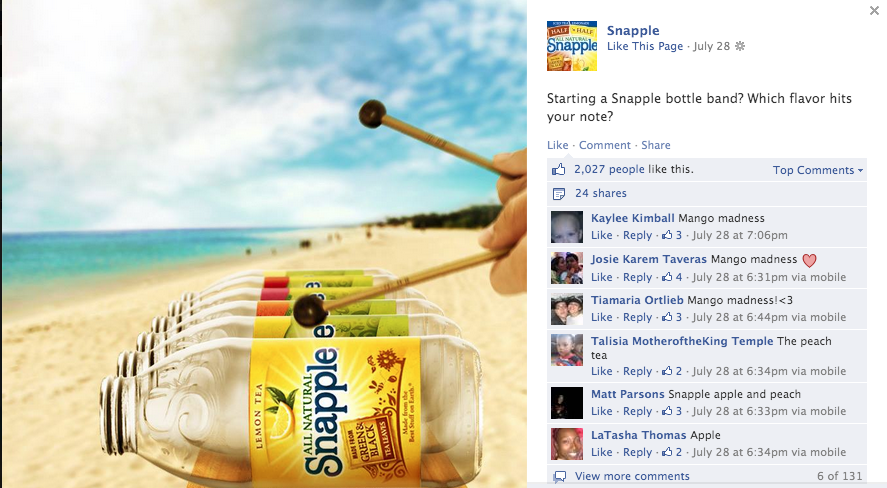Close the photo viewer with the X
887x488 pixels.
pyautogui.click(x=874, y=11)
